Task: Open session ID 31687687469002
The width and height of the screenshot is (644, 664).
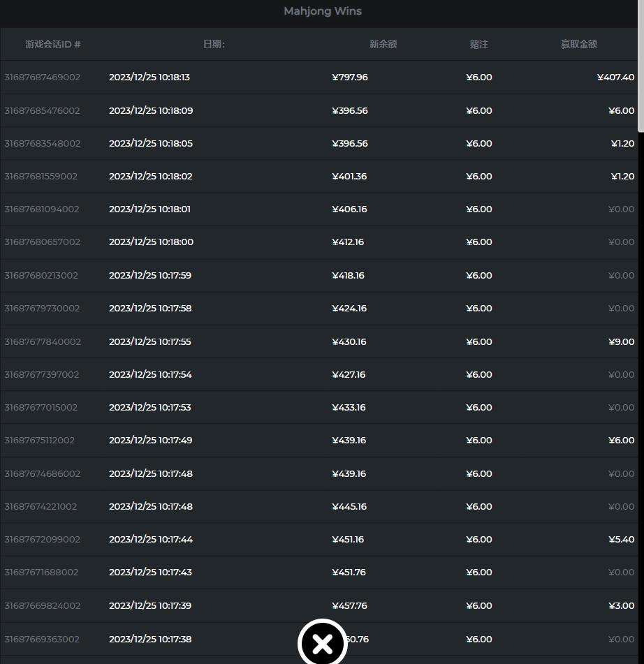Action: (x=43, y=77)
